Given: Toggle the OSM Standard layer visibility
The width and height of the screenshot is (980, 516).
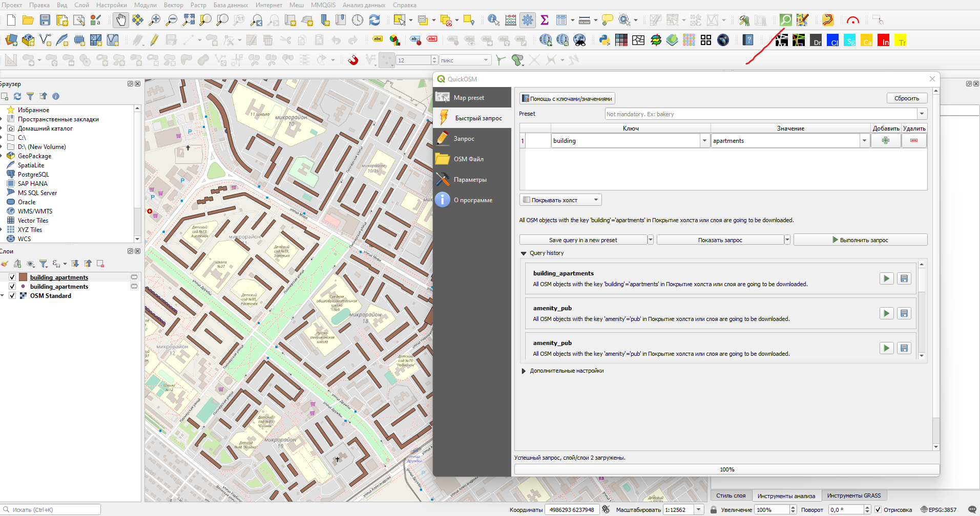Looking at the screenshot, I should click(x=12, y=296).
